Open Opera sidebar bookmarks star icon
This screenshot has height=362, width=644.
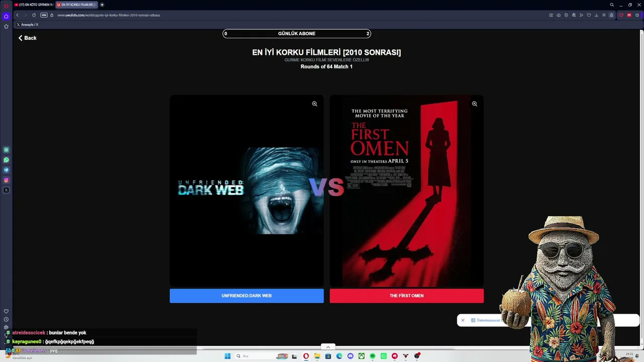coord(6,26)
